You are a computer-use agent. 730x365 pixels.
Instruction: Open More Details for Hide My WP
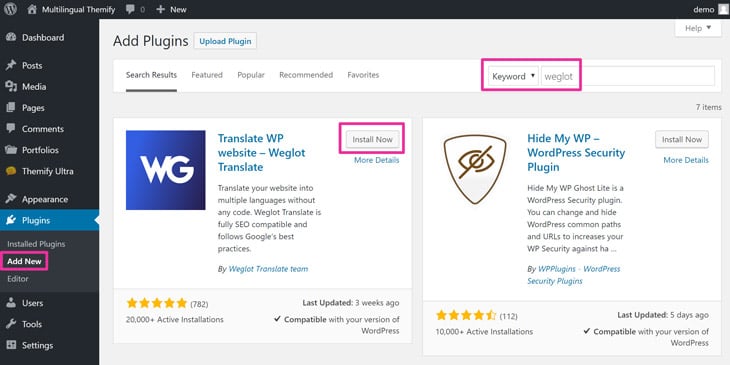pyautogui.click(x=686, y=160)
